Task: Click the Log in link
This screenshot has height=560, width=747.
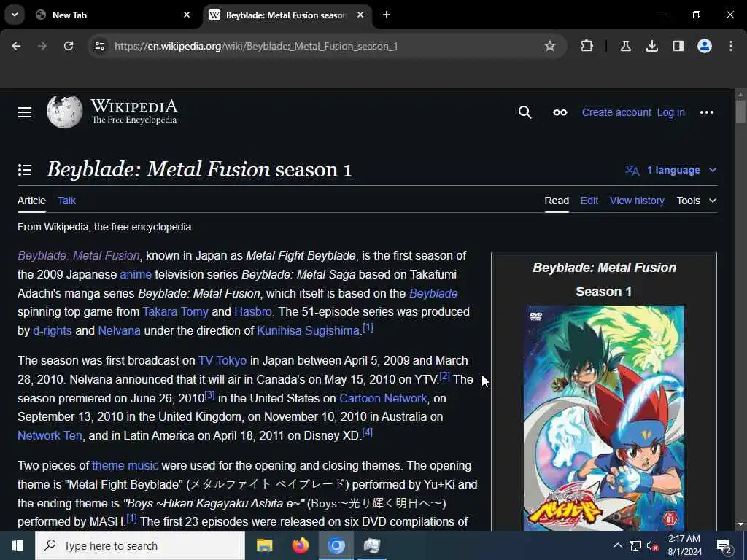Action: point(671,112)
